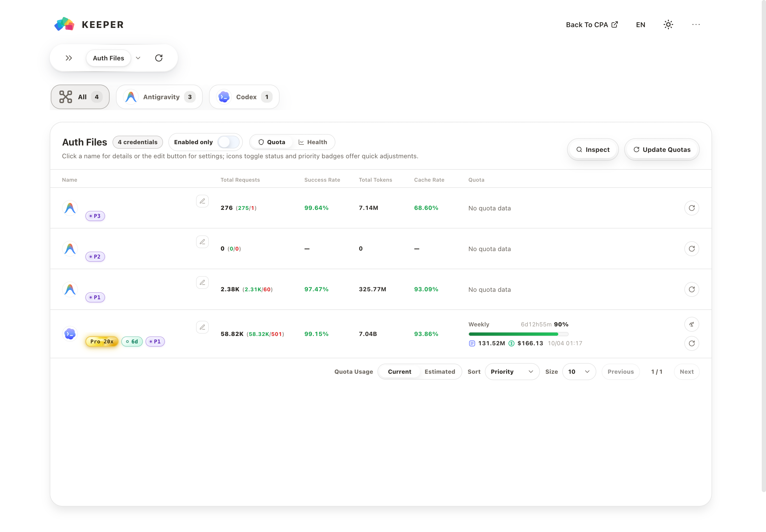Click the Weekly quota progress bar
The width and height of the screenshot is (766, 532).
[x=518, y=334]
